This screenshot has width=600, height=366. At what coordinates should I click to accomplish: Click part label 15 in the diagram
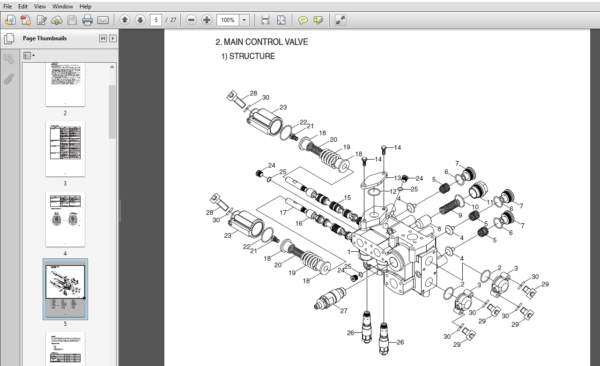pos(347,198)
